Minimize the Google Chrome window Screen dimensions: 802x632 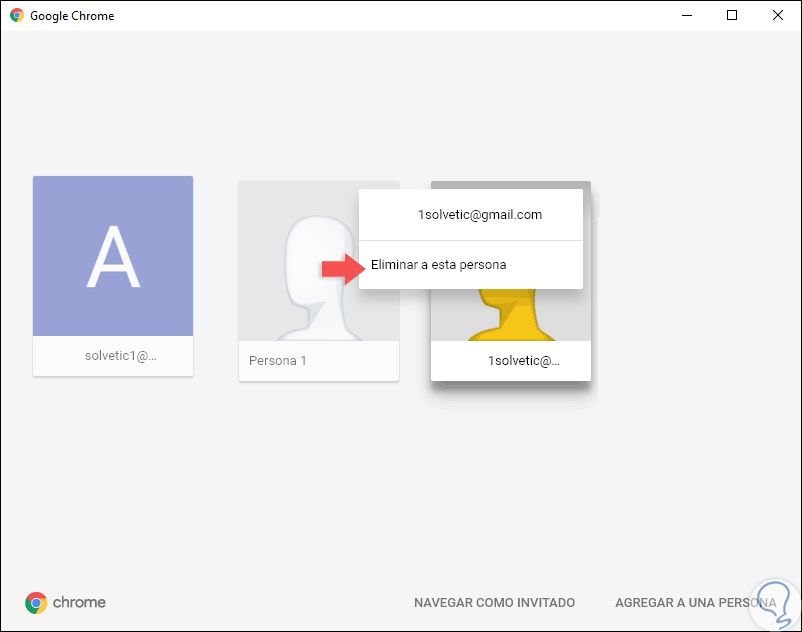coord(687,15)
